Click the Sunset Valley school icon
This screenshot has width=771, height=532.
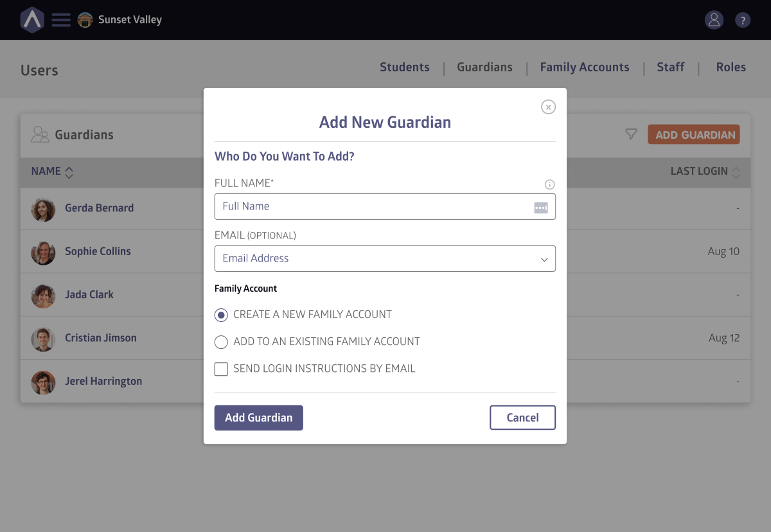(85, 20)
